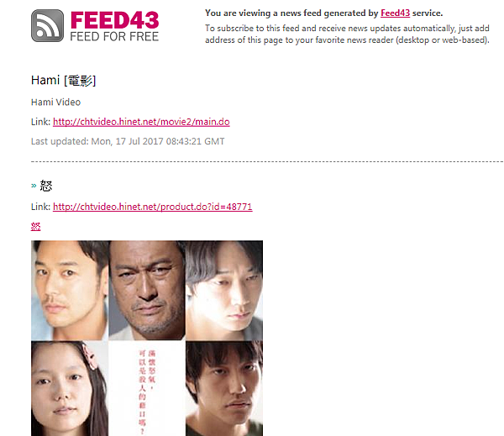Click the bottom-right man's face on poster
This screenshot has width=504, height=436.
tap(224, 388)
